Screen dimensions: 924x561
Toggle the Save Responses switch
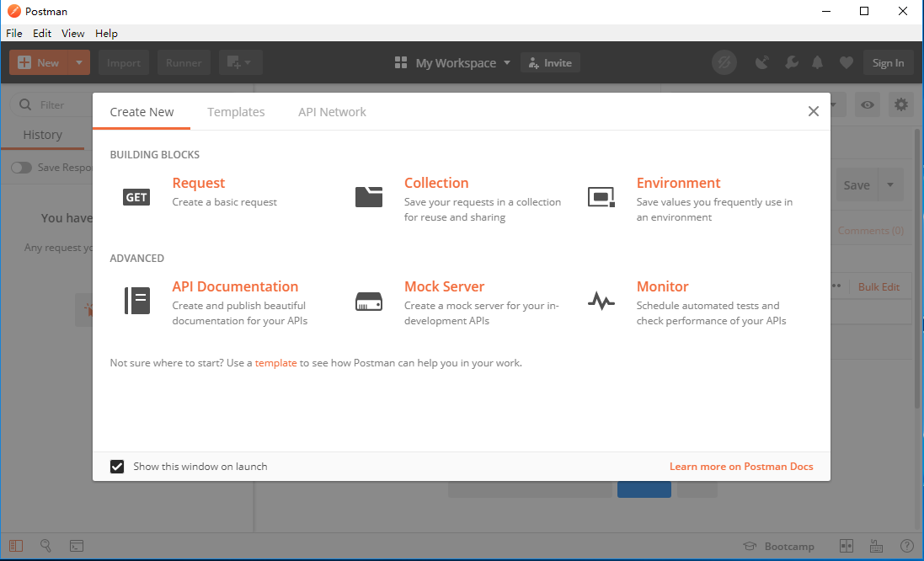pyautogui.click(x=21, y=168)
